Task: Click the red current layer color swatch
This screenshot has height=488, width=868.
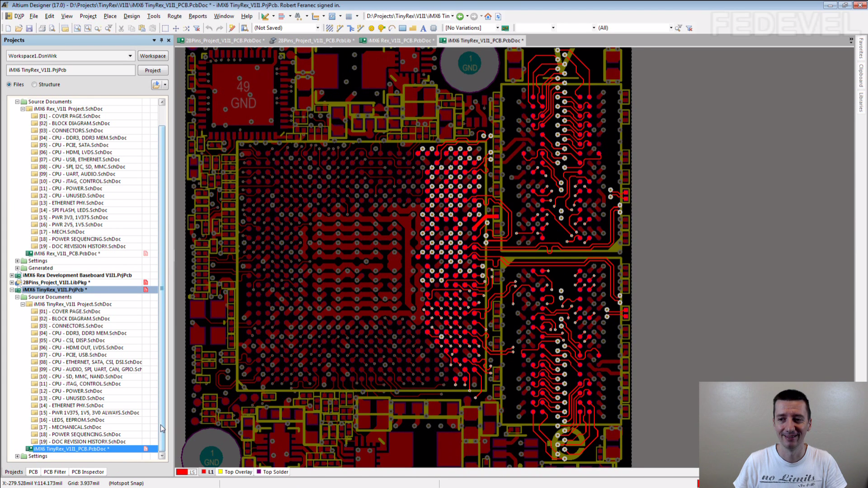Action: (182, 472)
